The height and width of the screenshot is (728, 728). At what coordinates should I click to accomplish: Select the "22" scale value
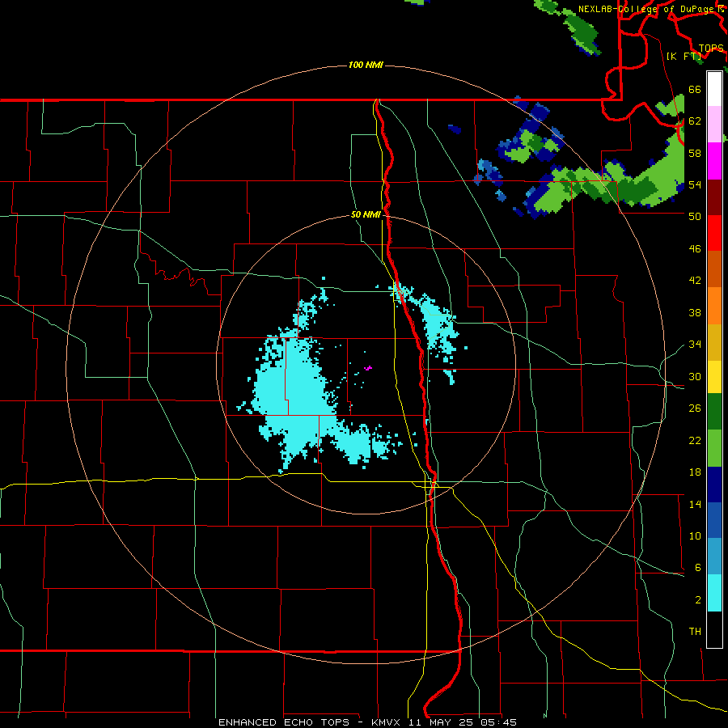coord(695,440)
